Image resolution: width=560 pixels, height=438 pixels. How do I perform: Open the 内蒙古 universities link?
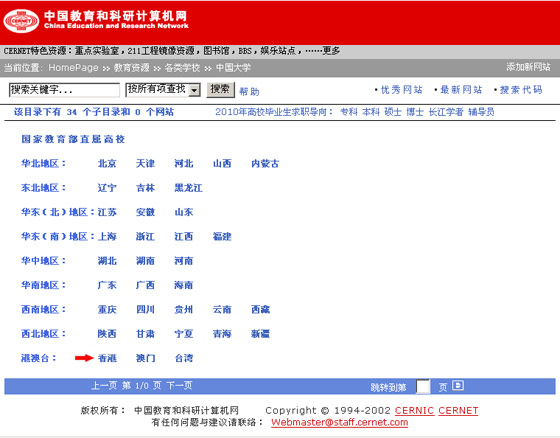coord(265,164)
